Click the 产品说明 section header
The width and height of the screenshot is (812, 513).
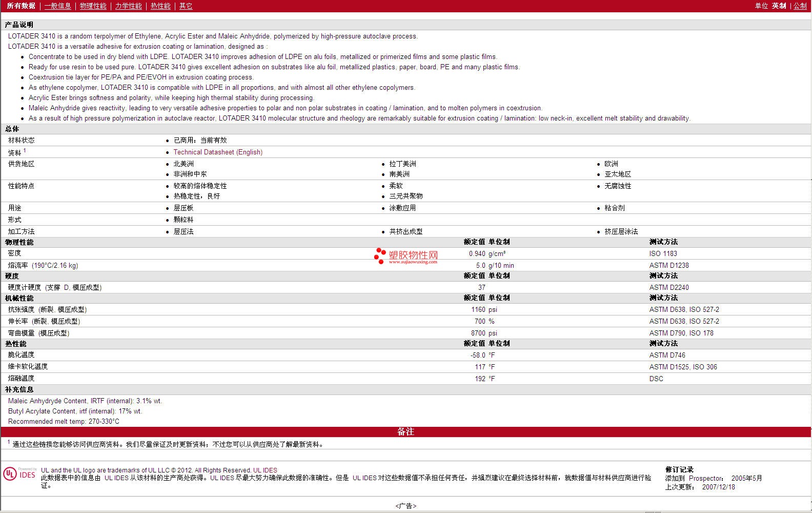19,25
